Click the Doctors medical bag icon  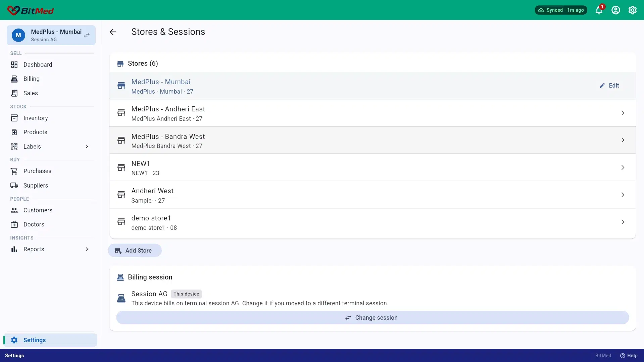[x=14, y=224]
